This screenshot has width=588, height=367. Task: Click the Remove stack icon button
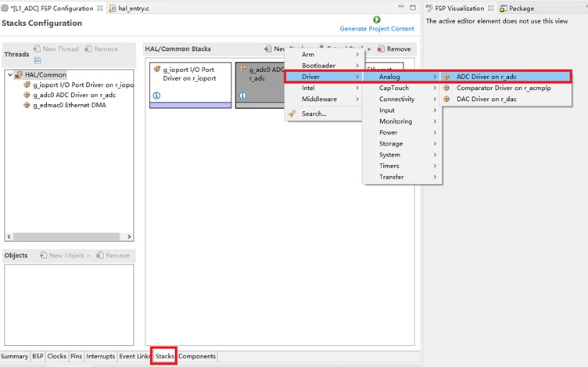[x=381, y=49]
